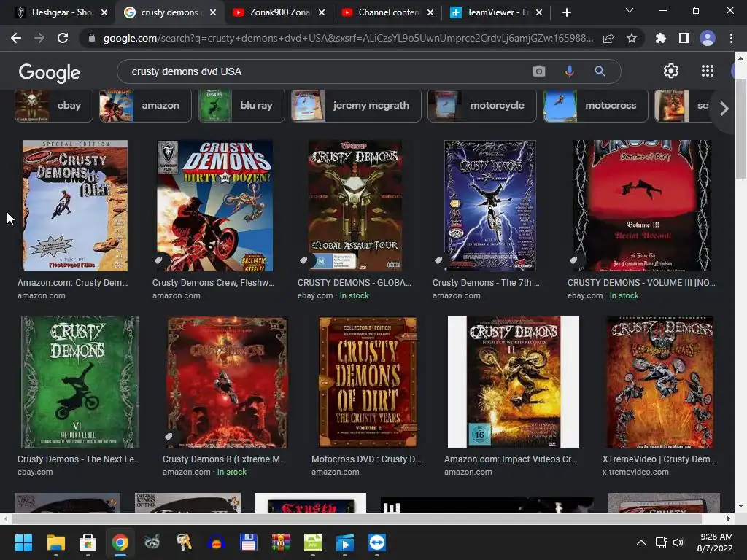The height and width of the screenshot is (560, 747).
Task: Open File Explorer from taskbar
Action: click(x=55, y=542)
